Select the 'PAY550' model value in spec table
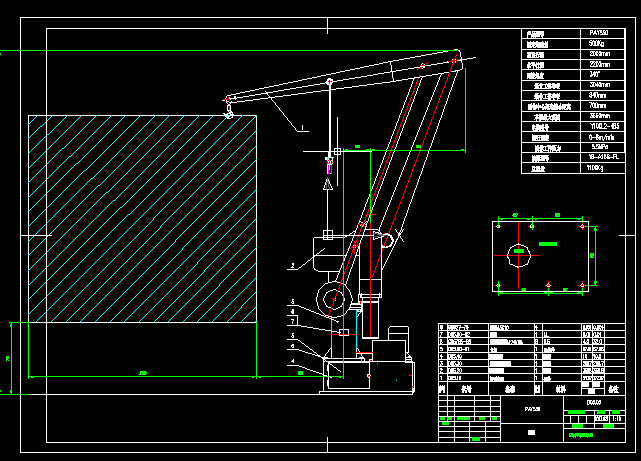Screen dimensions: 641x461 [599, 33]
